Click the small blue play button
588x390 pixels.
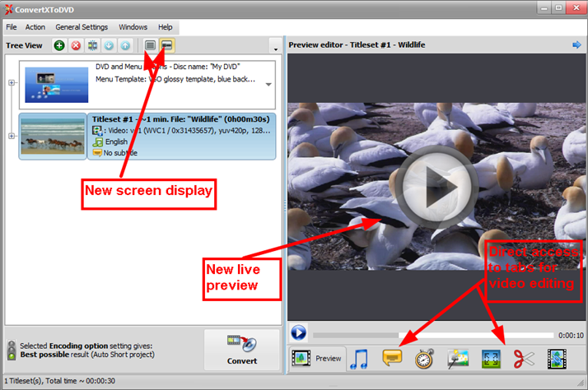pos(298,332)
